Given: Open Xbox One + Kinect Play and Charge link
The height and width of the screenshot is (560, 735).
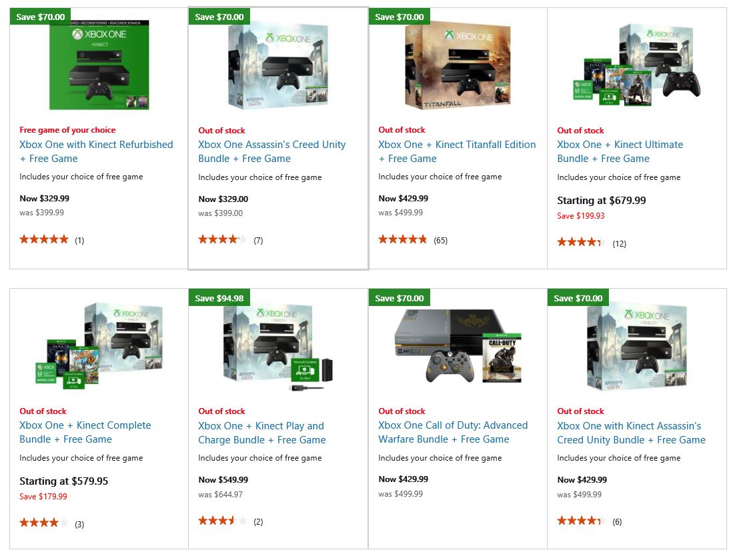Looking at the screenshot, I should tap(261, 433).
